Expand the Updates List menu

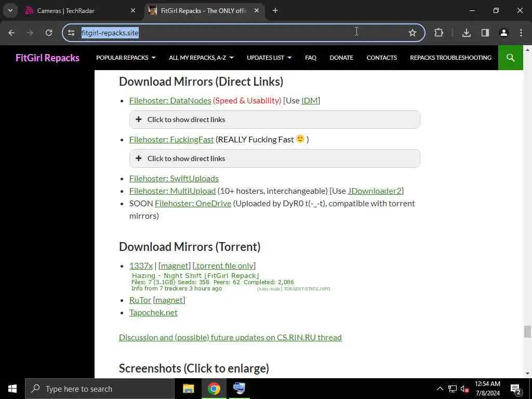[x=269, y=58]
